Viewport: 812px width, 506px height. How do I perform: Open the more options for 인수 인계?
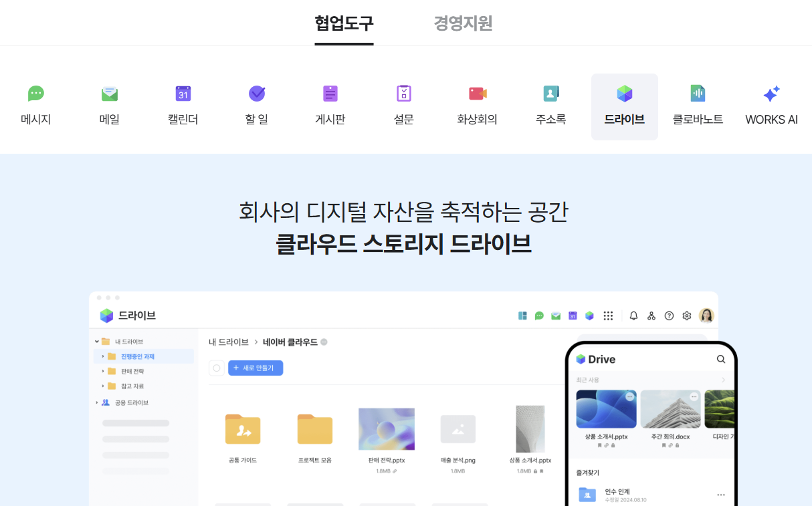721,495
